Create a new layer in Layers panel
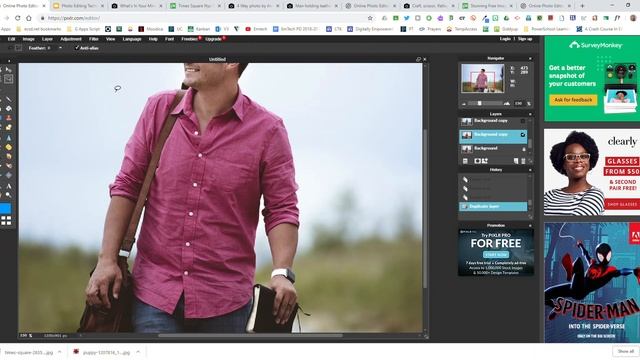Image resolution: width=640 pixels, height=360 pixels. coord(516,161)
